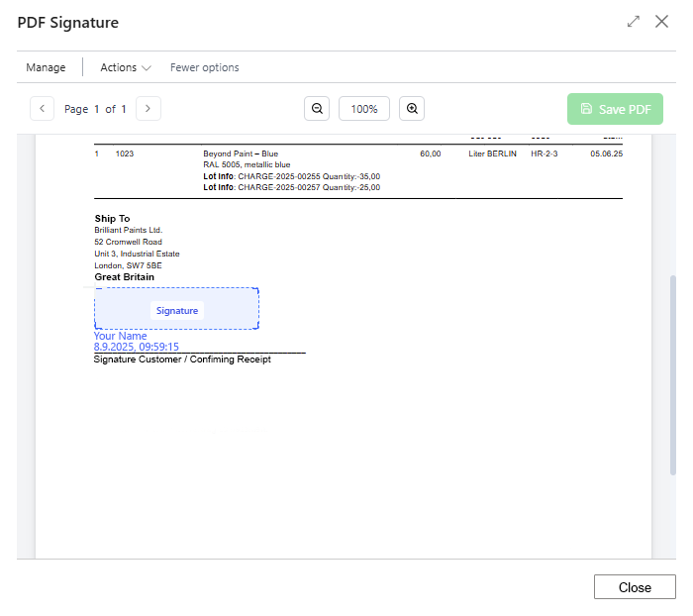Zoom out with the minus magnifier
Viewport: 693px width, 616px height.
(317, 109)
